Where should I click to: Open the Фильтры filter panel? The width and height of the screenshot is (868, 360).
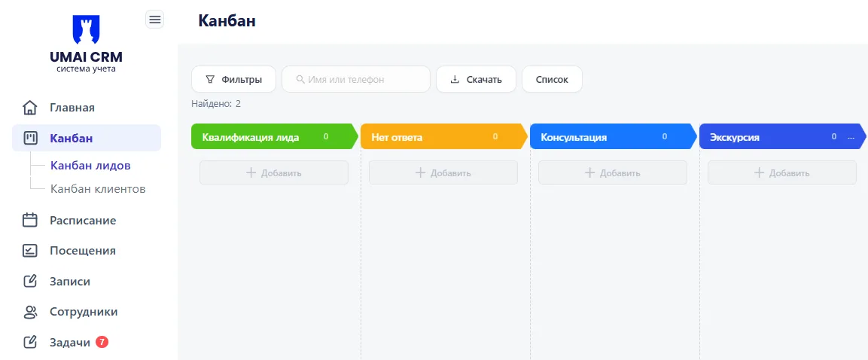coord(234,79)
